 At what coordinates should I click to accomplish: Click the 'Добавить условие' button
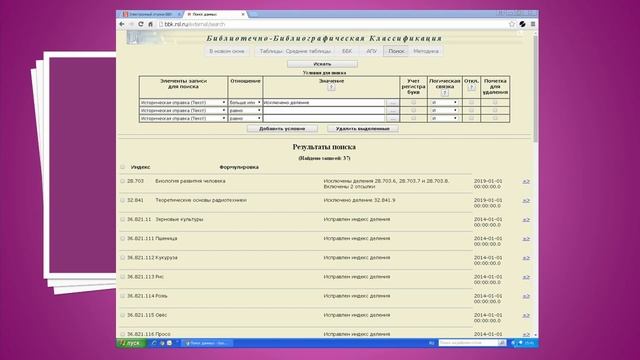[282, 129]
